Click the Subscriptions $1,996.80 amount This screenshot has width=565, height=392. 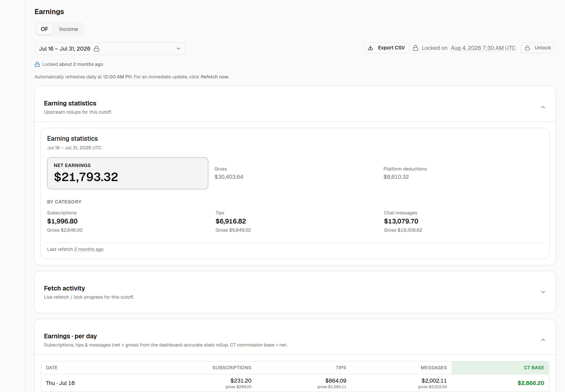coord(62,221)
